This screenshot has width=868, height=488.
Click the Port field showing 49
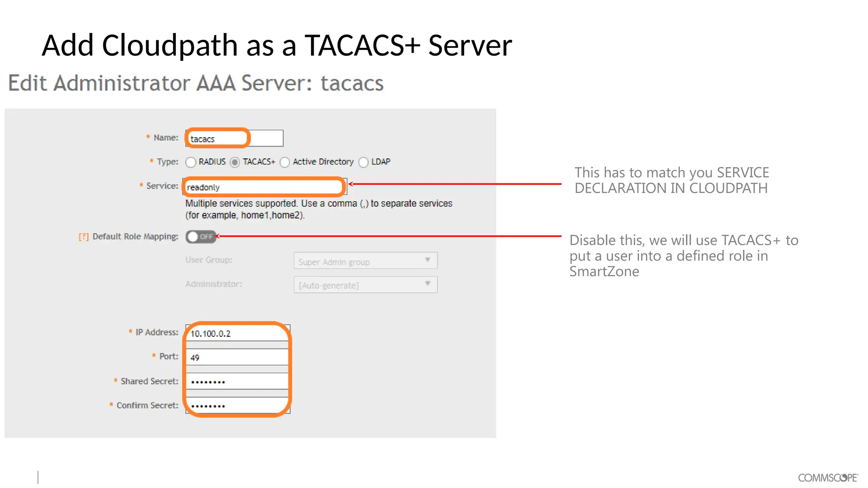[x=238, y=357]
